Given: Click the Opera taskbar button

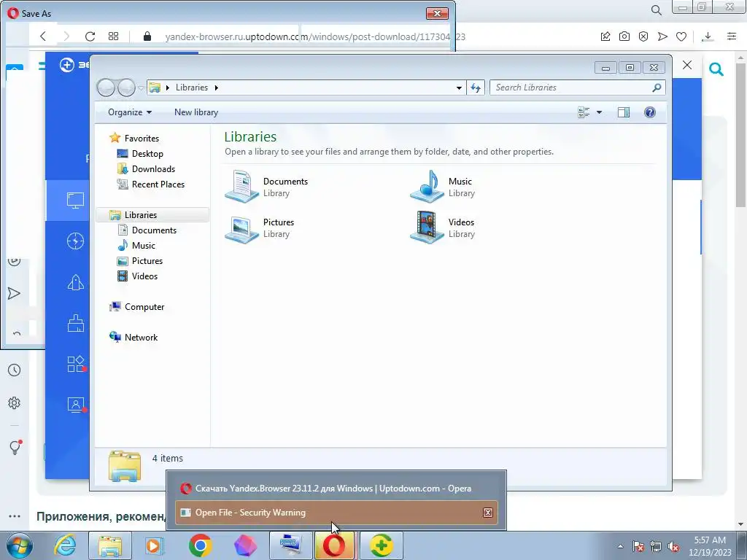Looking at the screenshot, I should point(334,545).
